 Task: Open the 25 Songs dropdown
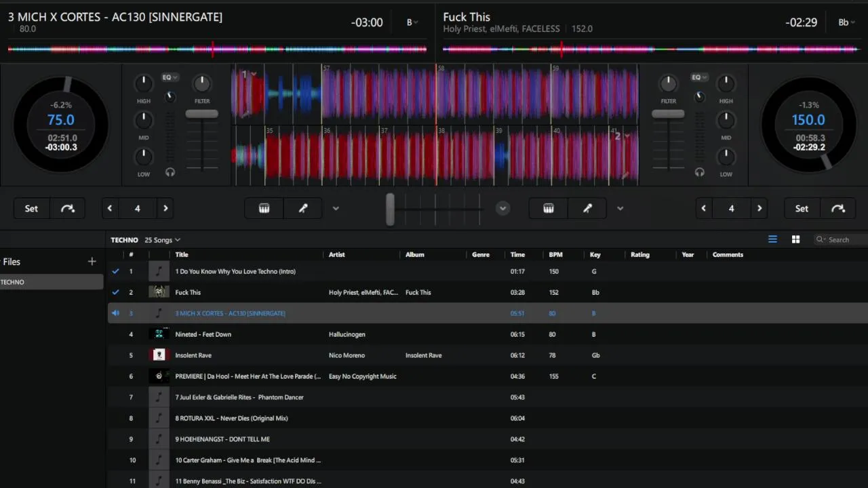pos(163,240)
